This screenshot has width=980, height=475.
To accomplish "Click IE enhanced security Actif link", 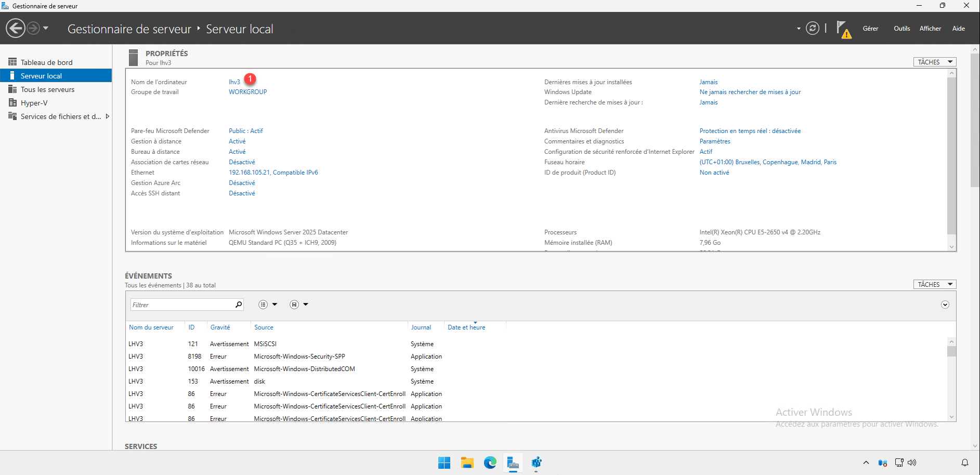I will pos(706,152).
